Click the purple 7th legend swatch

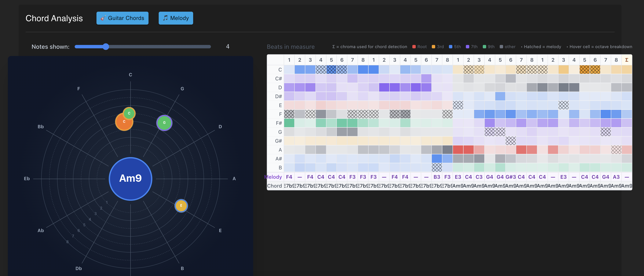pyautogui.click(x=468, y=47)
